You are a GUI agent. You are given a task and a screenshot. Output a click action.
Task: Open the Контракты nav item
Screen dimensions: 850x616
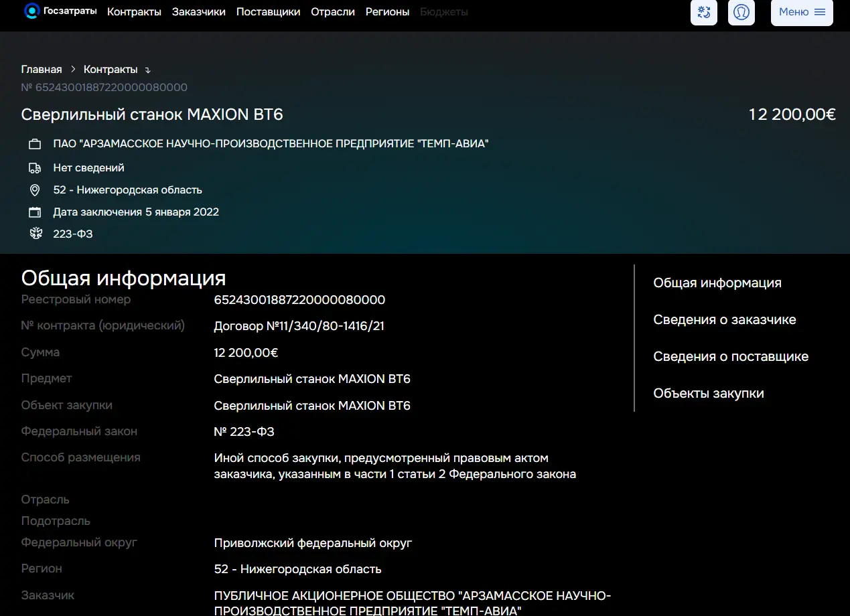tap(134, 12)
